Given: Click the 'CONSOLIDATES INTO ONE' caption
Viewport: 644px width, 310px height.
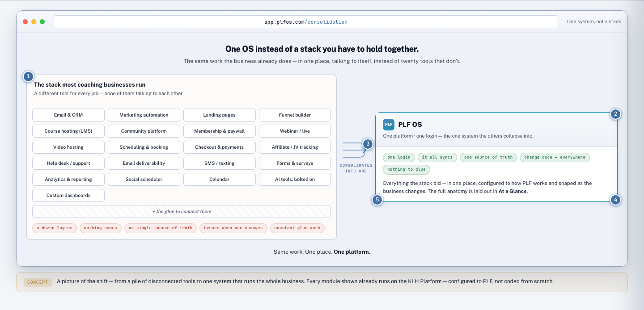Looking at the screenshot, I should tap(356, 168).
